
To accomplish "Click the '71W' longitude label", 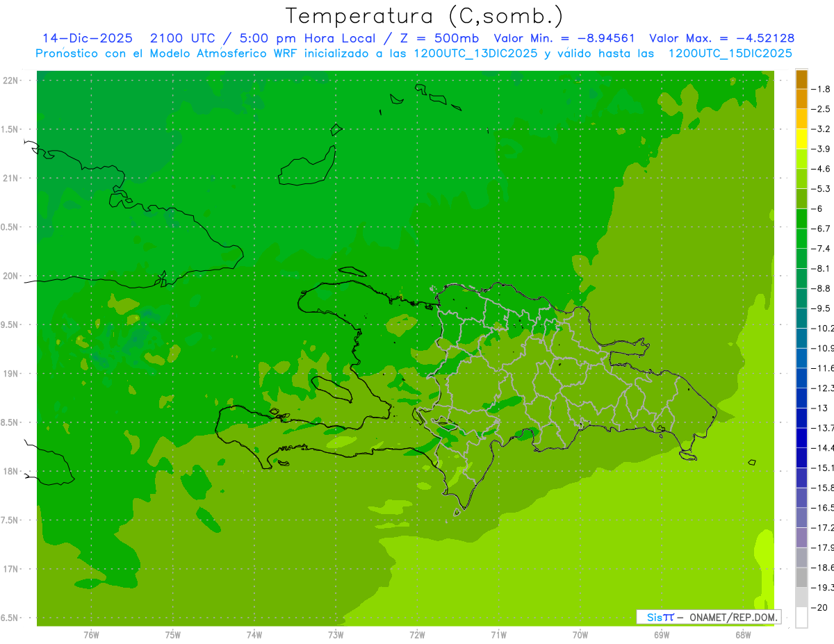I will click(x=498, y=635).
